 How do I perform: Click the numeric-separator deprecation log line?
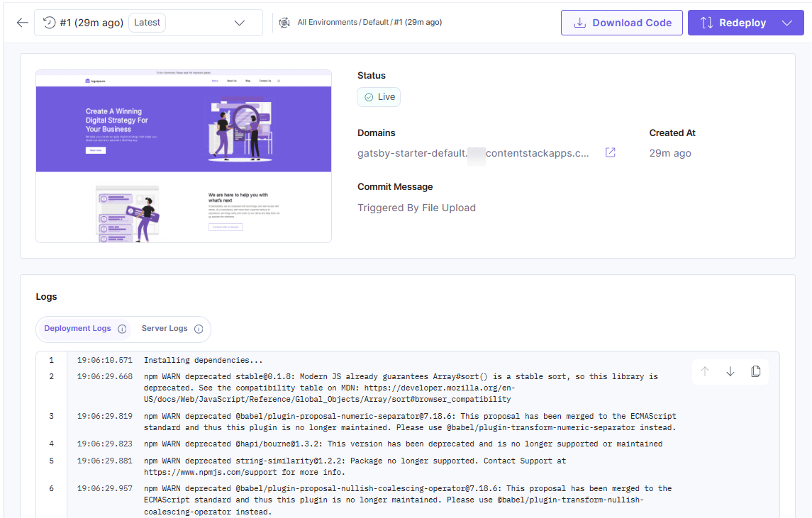[410, 422]
